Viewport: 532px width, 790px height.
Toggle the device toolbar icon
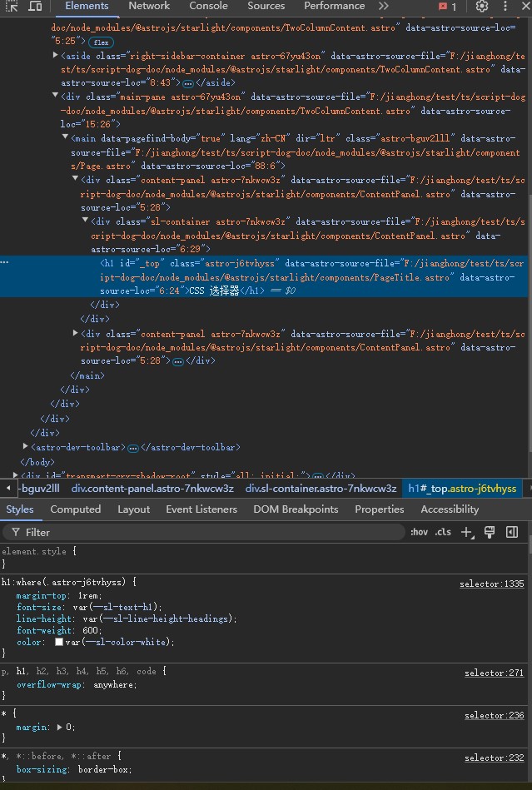pos(35,6)
